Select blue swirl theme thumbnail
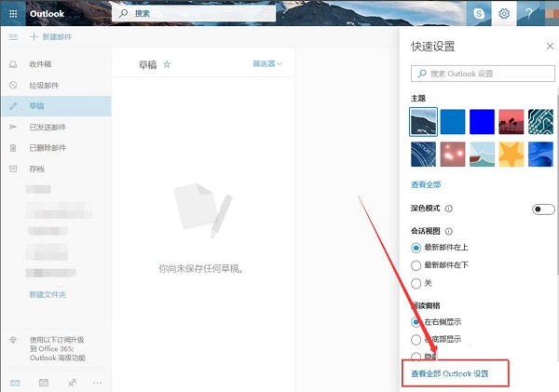Viewport: 559px width, 392px height. 540,155
